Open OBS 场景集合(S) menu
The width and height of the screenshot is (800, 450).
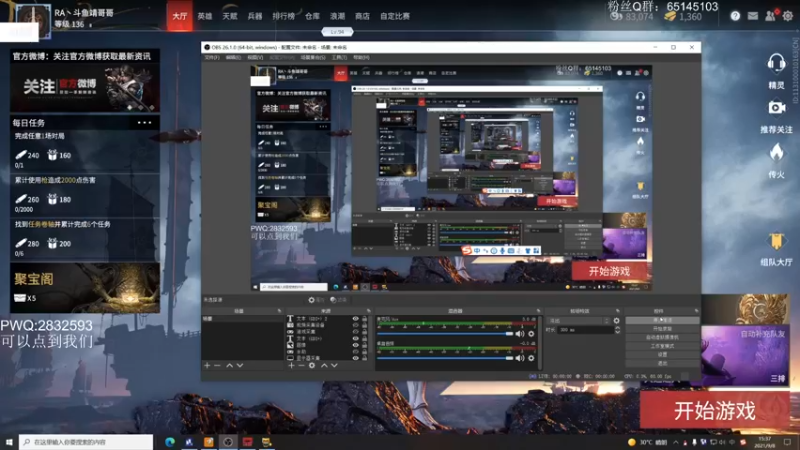[x=313, y=58]
